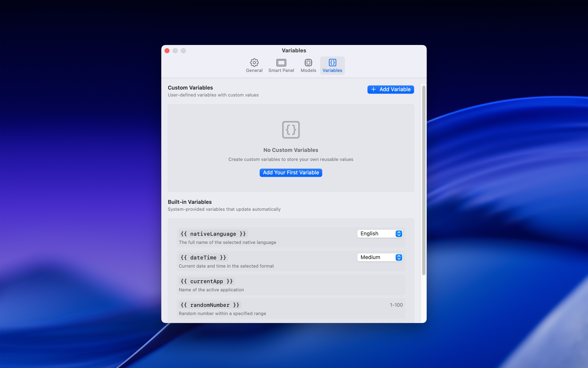Switch to the Smart Panel tab
This screenshot has height=368, width=588.
tap(281, 66)
